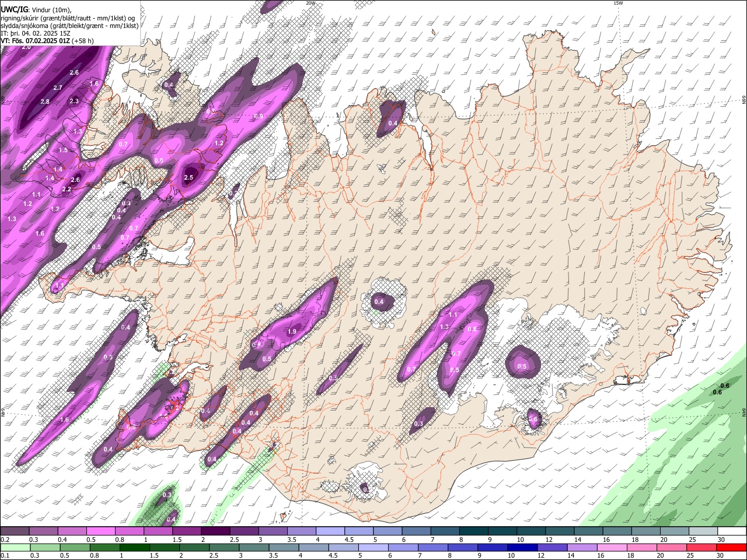Select the 2.8 value in the northwest
Image resolution: width=747 pixels, height=560 pixels.
point(45,101)
